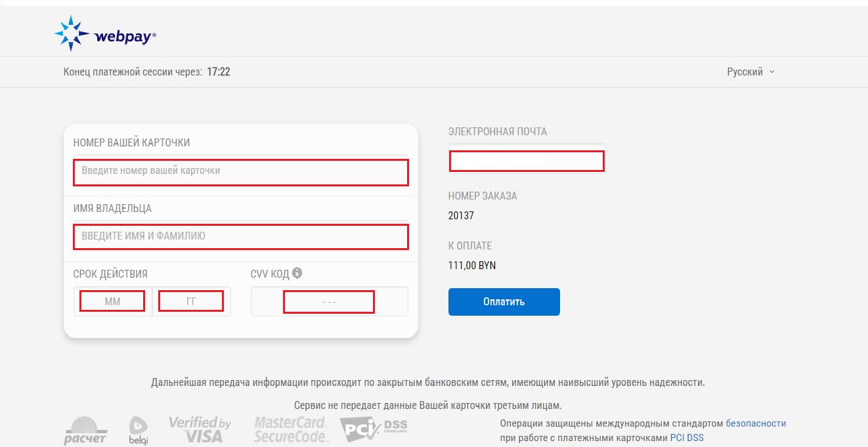The width and height of the screenshot is (868, 447).
Task: Click the CVV code input box
Action: [x=328, y=301]
